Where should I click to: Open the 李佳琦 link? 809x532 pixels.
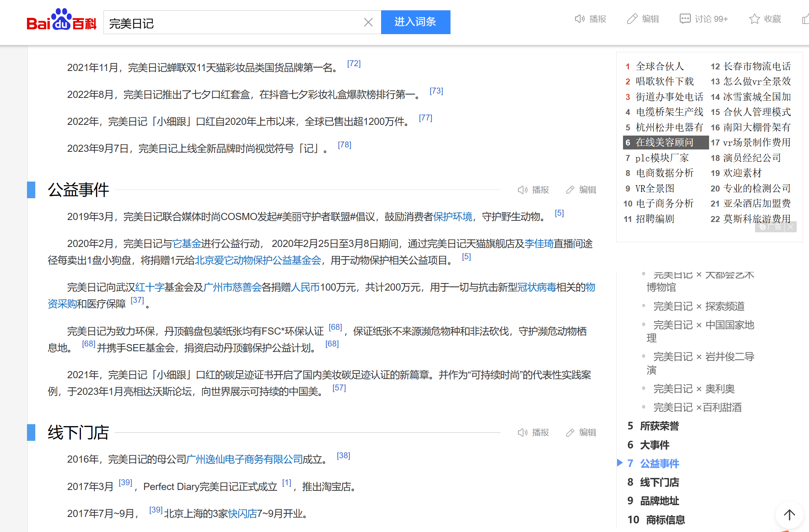(x=539, y=244)
